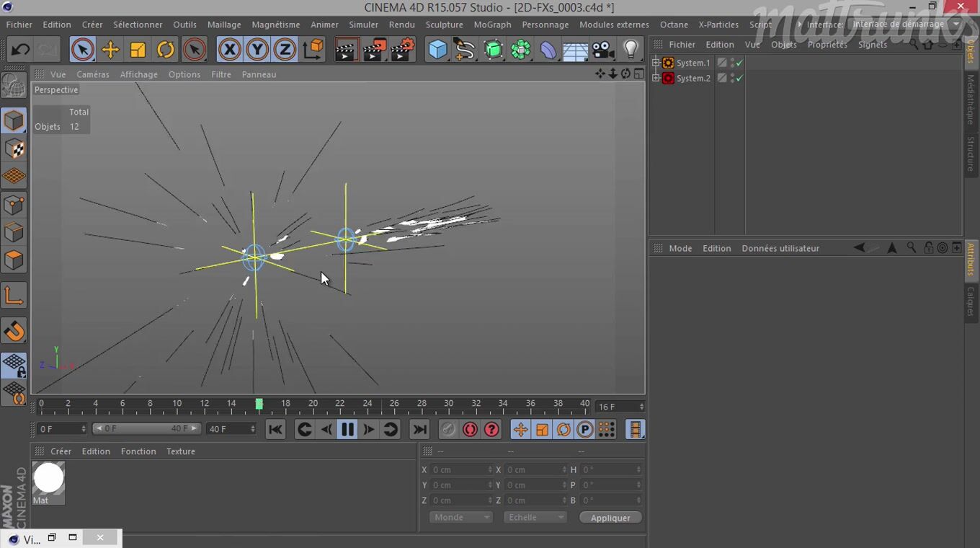Toggle the Y axis lock

(x=257, y=50)
